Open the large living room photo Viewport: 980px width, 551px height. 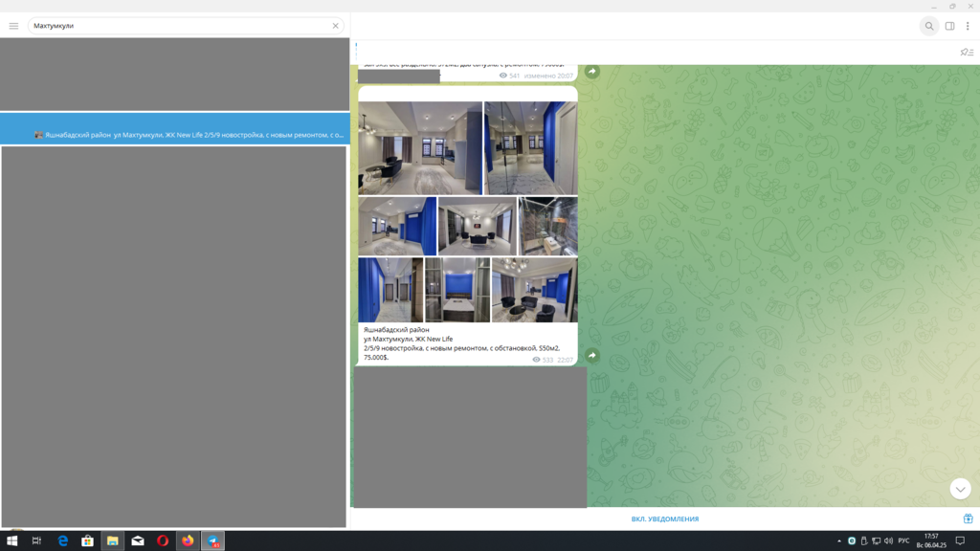[x=420, y=148]
